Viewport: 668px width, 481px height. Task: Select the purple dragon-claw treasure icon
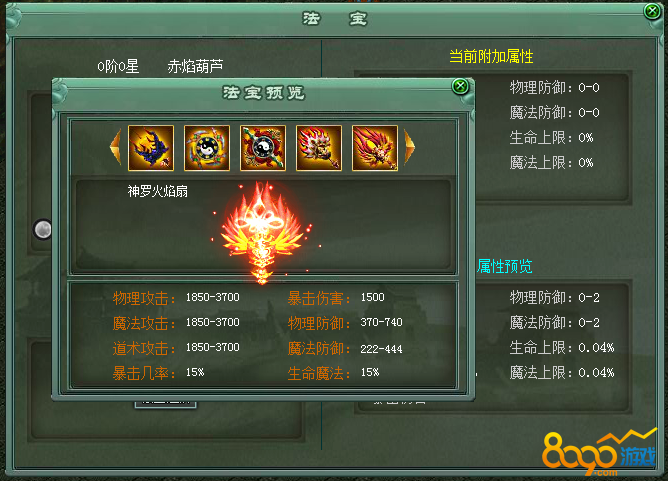pos(151,148)
